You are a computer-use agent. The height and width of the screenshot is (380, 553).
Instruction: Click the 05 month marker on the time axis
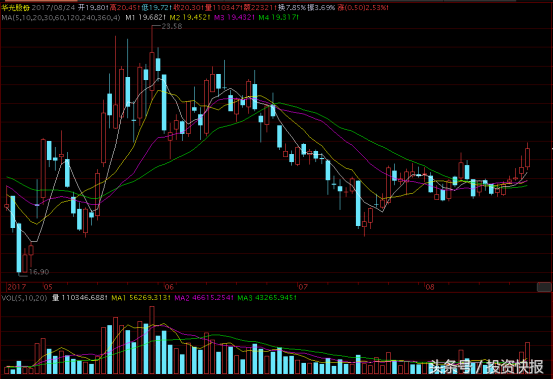point(48,287)
